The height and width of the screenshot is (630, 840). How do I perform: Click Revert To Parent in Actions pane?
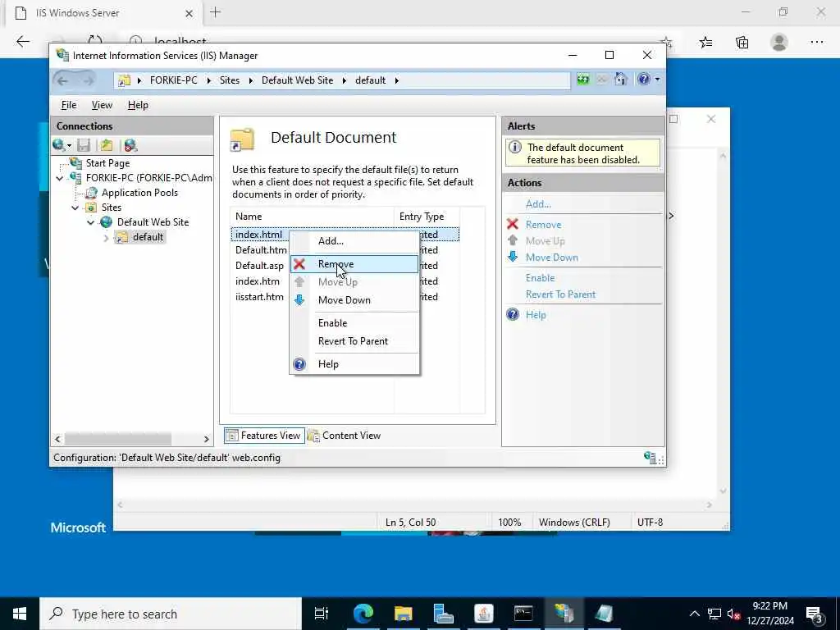560,294
